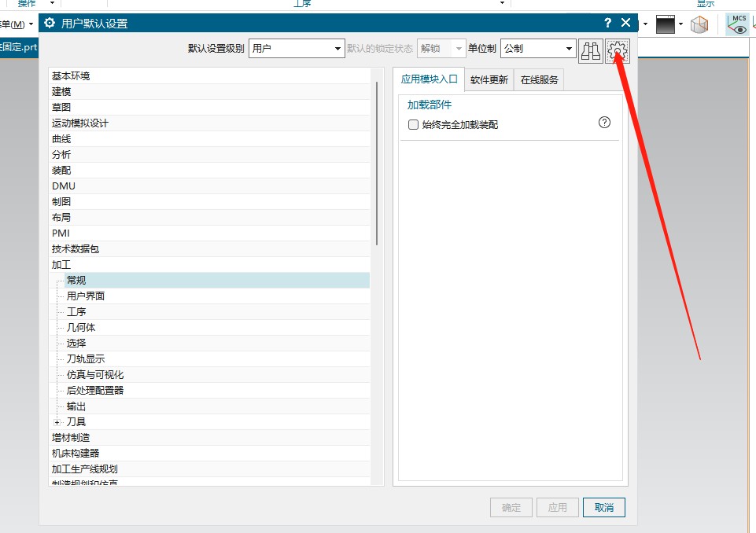Select PMI in category list

[x=209, y=233]
